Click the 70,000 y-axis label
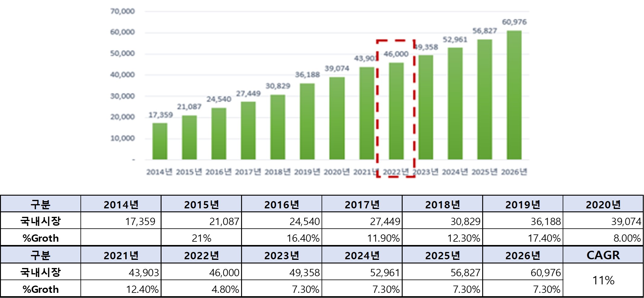Viewport: 644px width, 298px height. 123,12
